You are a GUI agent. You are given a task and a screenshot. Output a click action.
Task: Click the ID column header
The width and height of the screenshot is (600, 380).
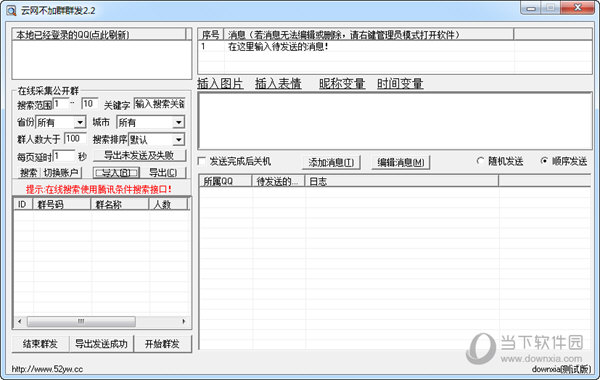click(x=23, y=204)
